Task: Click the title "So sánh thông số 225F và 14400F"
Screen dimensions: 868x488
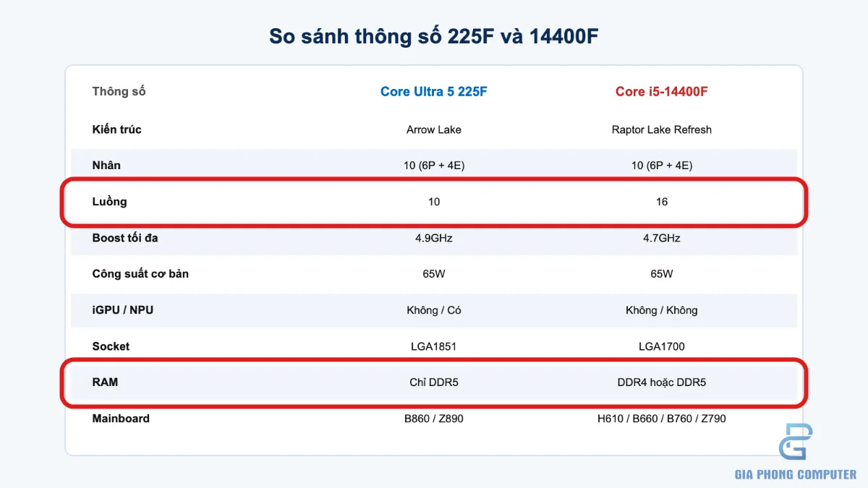Action: click(434, 36)
